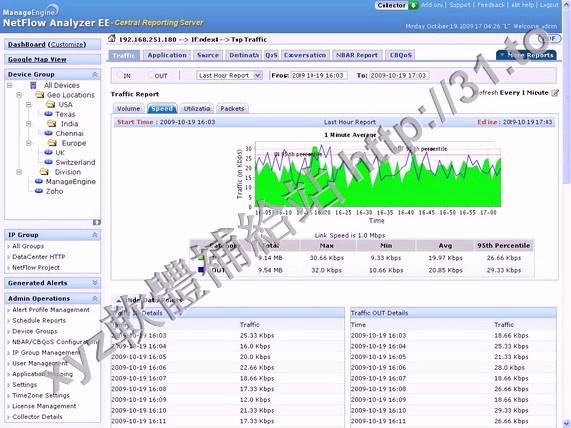Open the Last Hour Report dropdown
This screenshot has width=571, height=428.
[229, 75]
